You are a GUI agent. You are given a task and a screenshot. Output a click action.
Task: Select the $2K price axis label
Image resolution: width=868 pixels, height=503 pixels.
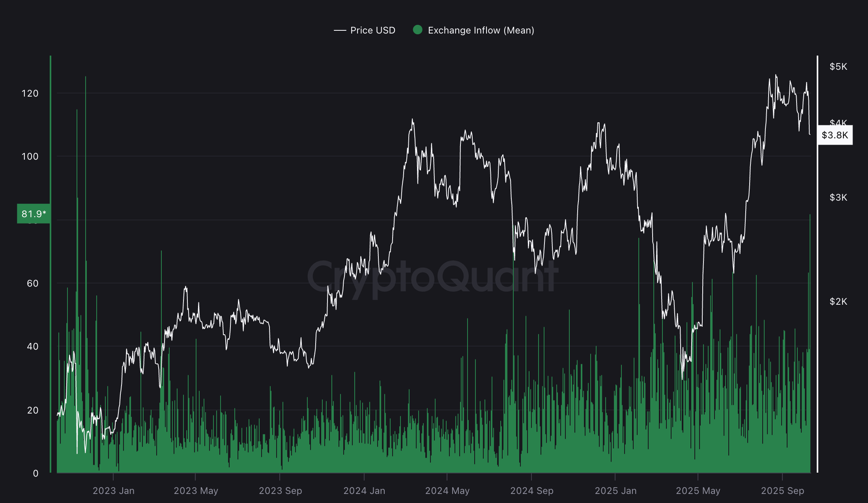click(838, 302)
